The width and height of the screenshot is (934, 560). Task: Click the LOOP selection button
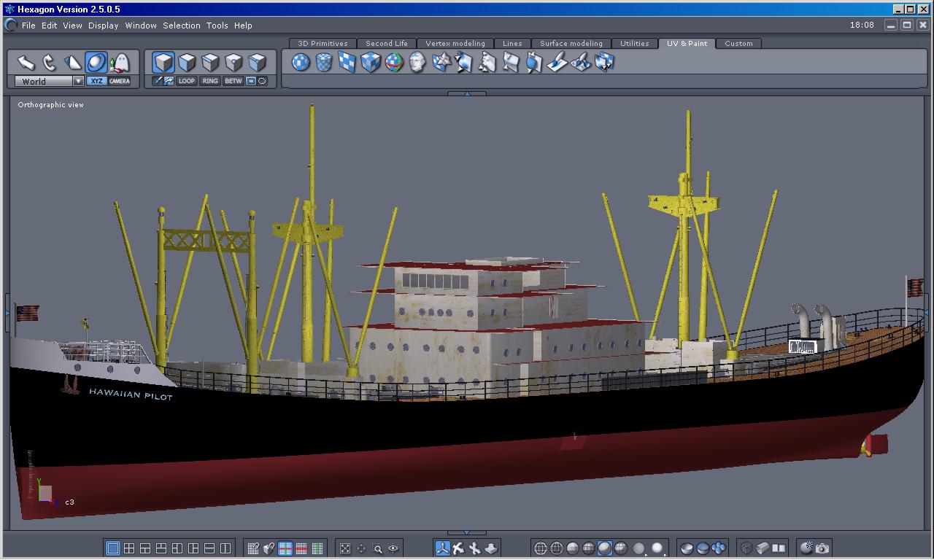[187, 81]
